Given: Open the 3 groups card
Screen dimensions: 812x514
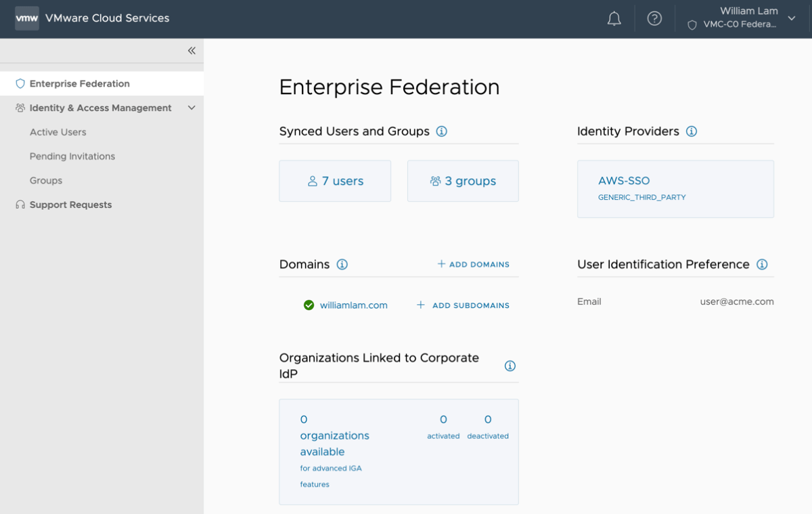Looking at the screenshot, I should point(463,181).
